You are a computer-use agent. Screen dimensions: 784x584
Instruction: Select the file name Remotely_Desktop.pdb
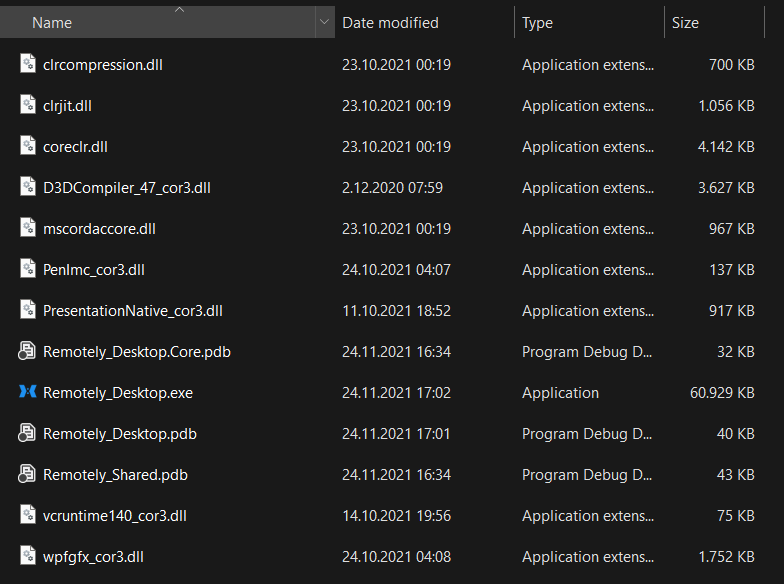click(120, 434)
